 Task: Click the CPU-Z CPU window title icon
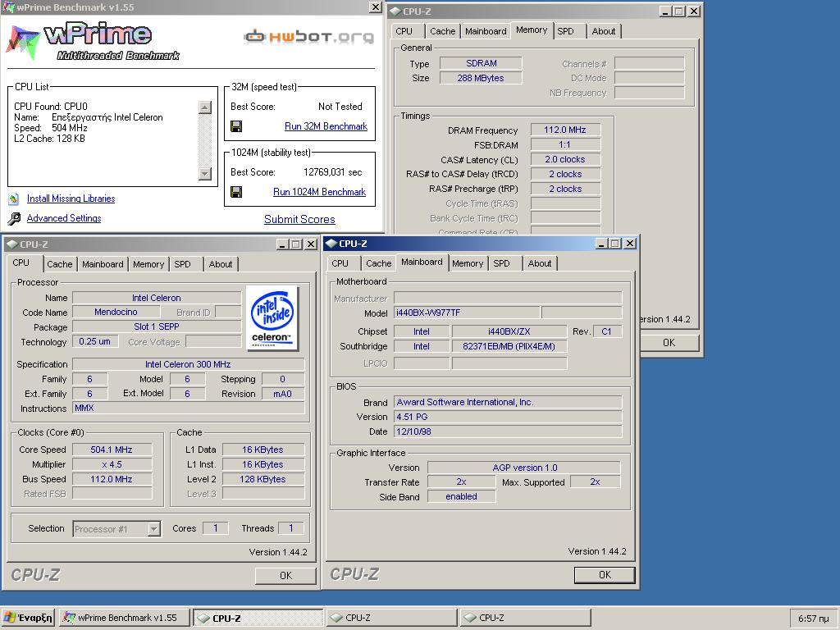tap(11, 244)
